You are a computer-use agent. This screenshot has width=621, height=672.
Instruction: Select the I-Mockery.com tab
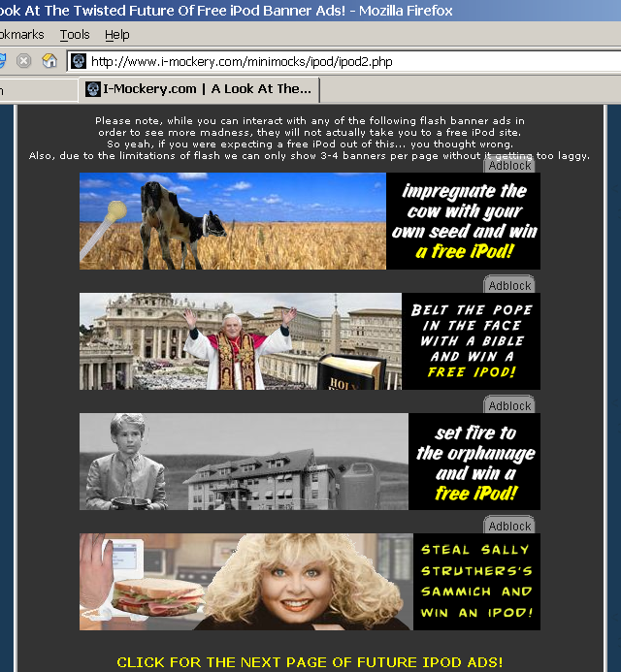click(x=199, y=89)
